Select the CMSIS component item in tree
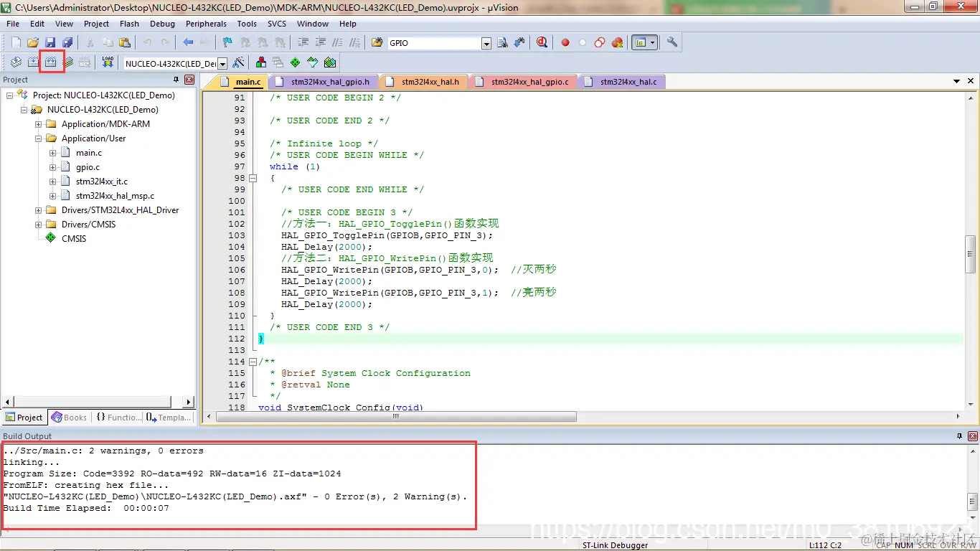Screen dimensions: 980x551 tap(74, 239)
